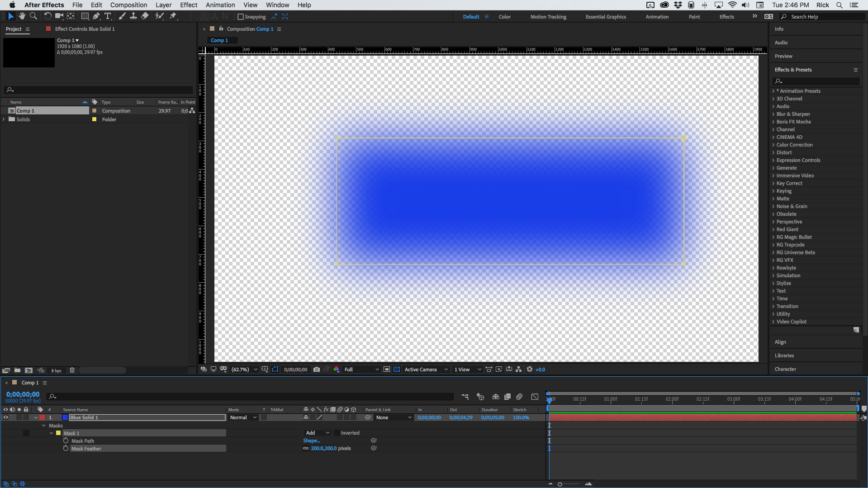This screenshot has height=488, width=868.
Task: Change the Add mode for Mask 1
Action: click(x=317, y=433)
